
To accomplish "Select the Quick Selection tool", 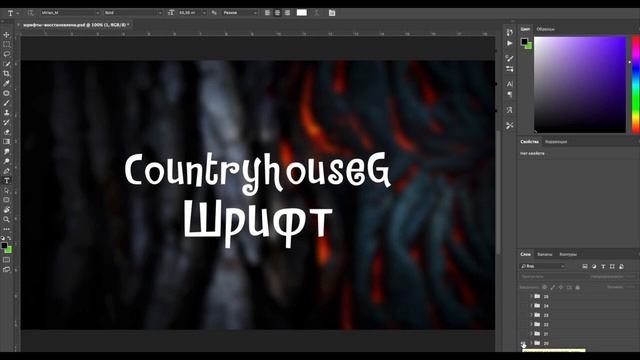I will [x=7, y=64].
